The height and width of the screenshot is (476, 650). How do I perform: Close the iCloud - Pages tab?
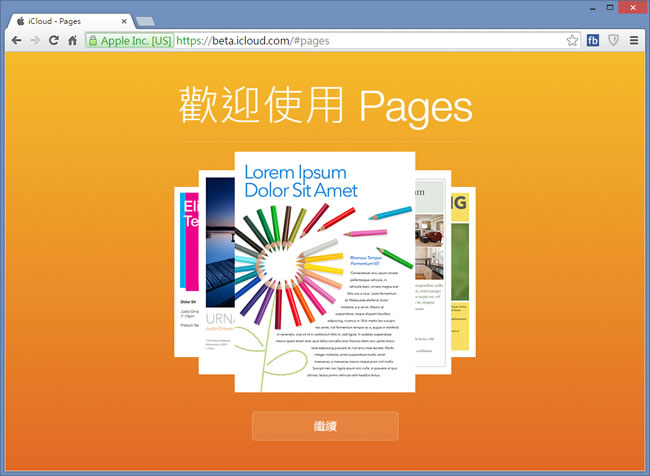tap(124, 21)
